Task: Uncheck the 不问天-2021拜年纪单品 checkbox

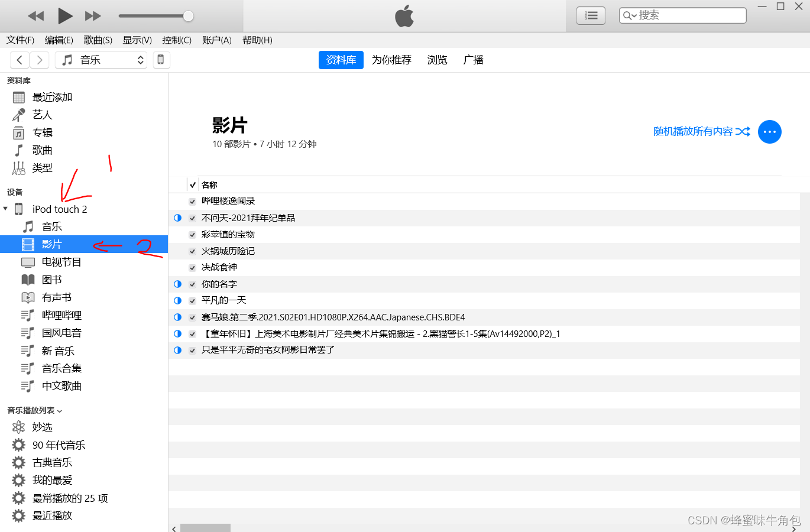Action: [x=192, y=218]
